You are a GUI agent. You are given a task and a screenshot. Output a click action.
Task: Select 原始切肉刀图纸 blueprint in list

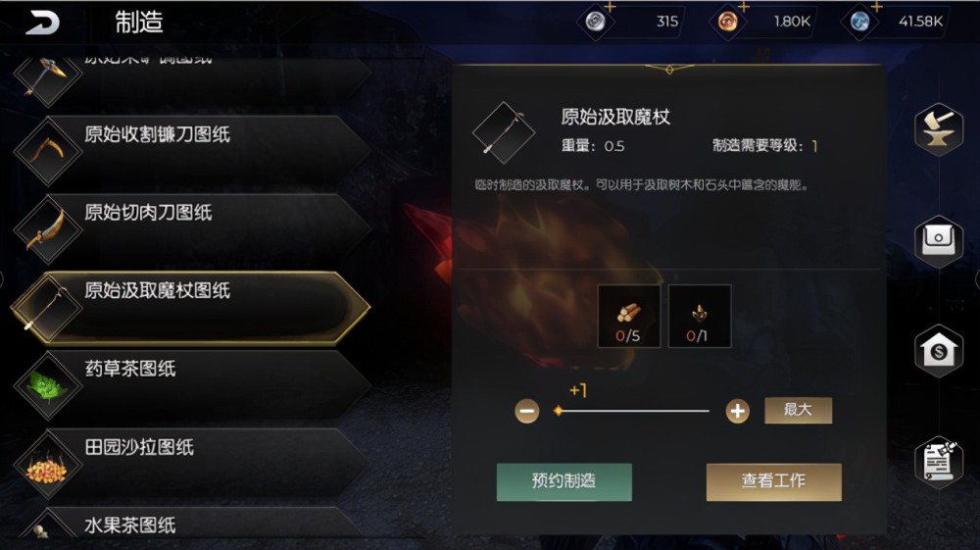[x=191, y=229]
